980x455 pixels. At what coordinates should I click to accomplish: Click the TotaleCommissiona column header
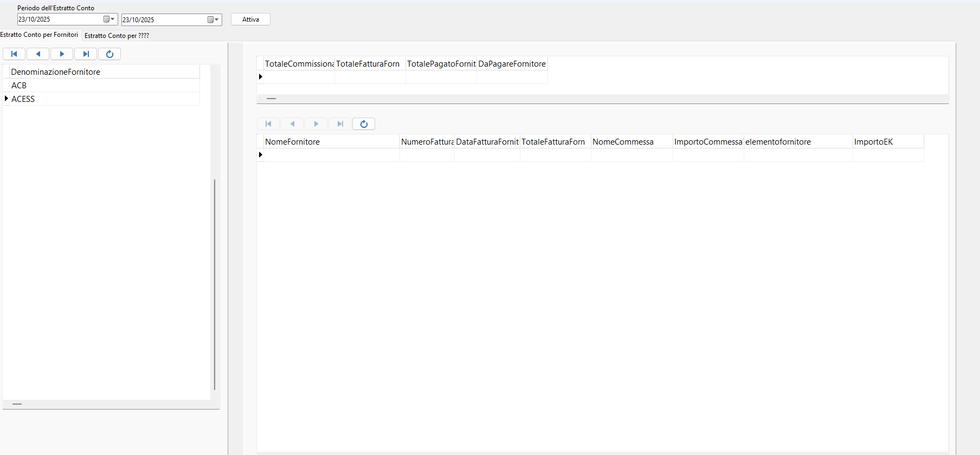299,64
